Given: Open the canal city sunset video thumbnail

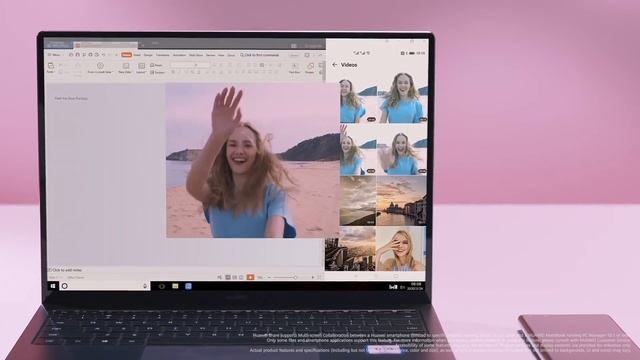Looking at the screenshot, I should [402, 201].
